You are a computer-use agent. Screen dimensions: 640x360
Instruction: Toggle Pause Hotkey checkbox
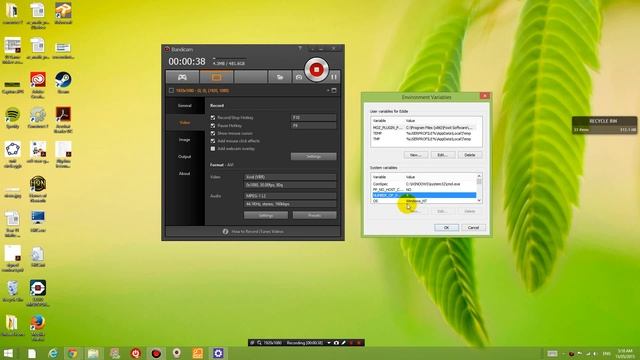tap(213, 126)
